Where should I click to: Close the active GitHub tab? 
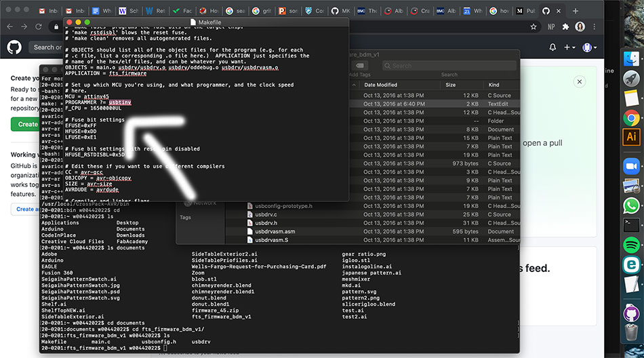(559, 11)
